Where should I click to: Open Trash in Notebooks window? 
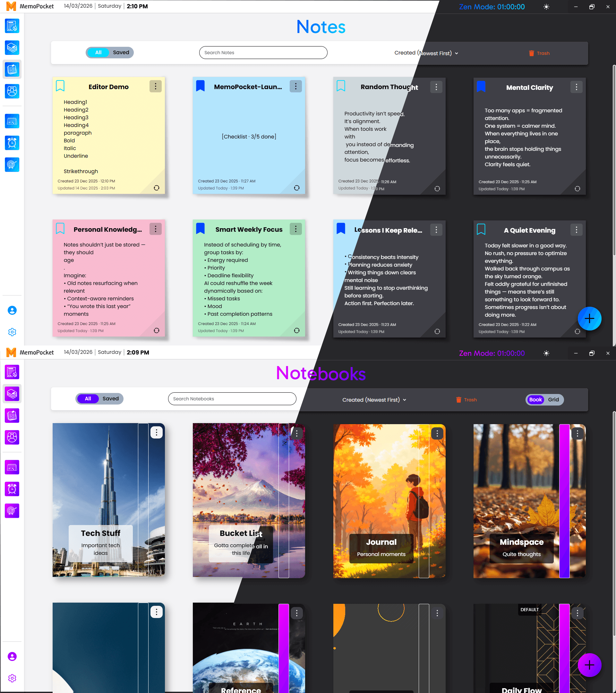(x=466, y=400)
